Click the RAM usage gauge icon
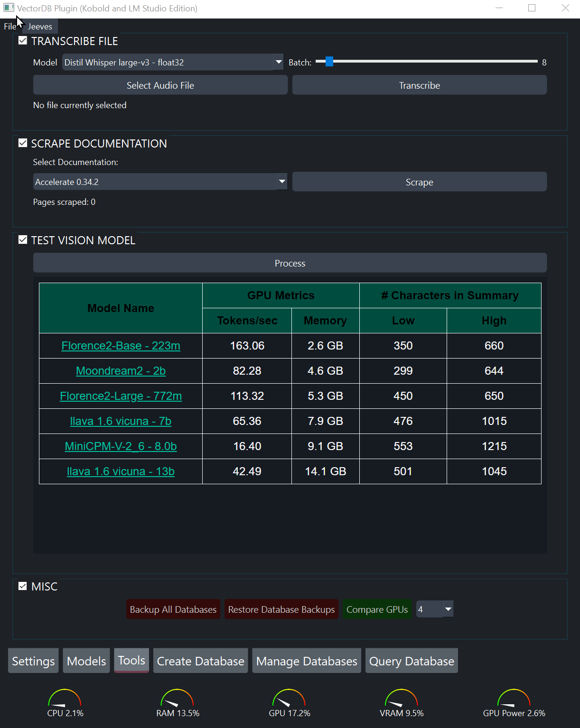 pyautogui.click(x=177, y=698)
